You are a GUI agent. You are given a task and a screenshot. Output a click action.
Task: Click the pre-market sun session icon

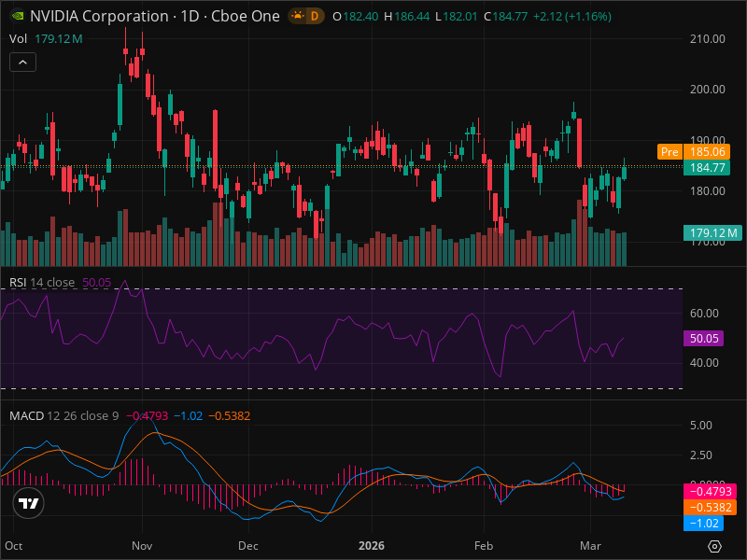pyautogui.click(x=298, y=16)
